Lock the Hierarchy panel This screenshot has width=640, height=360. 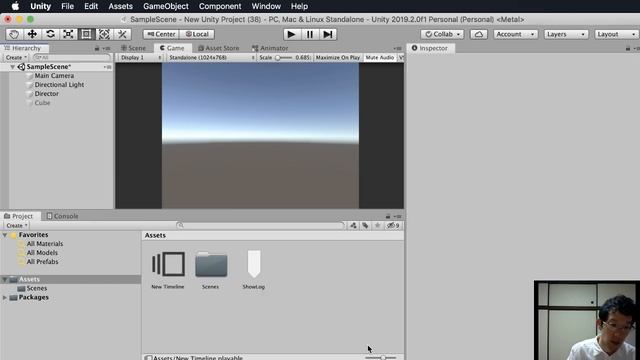tap(97, 48)
